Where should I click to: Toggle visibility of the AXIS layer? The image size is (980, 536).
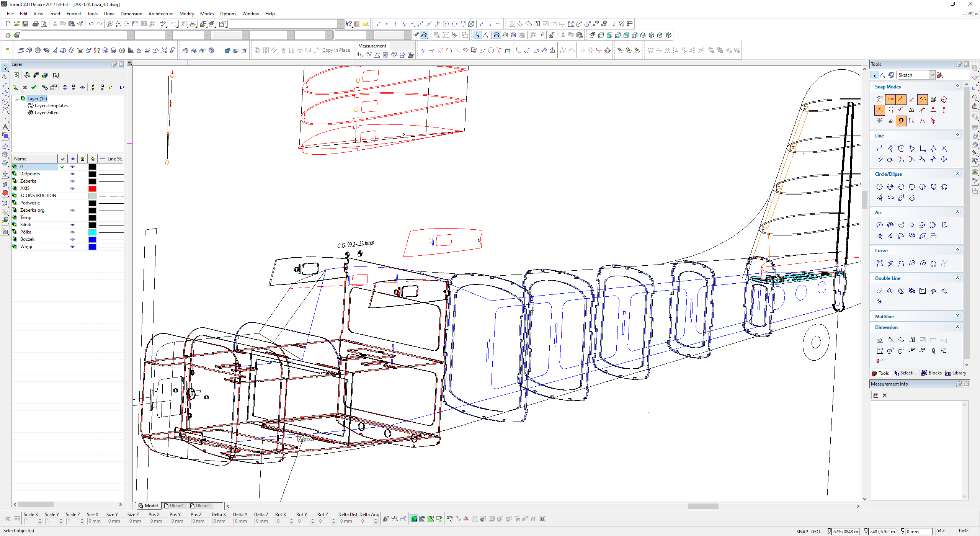[x=72, y=188]
